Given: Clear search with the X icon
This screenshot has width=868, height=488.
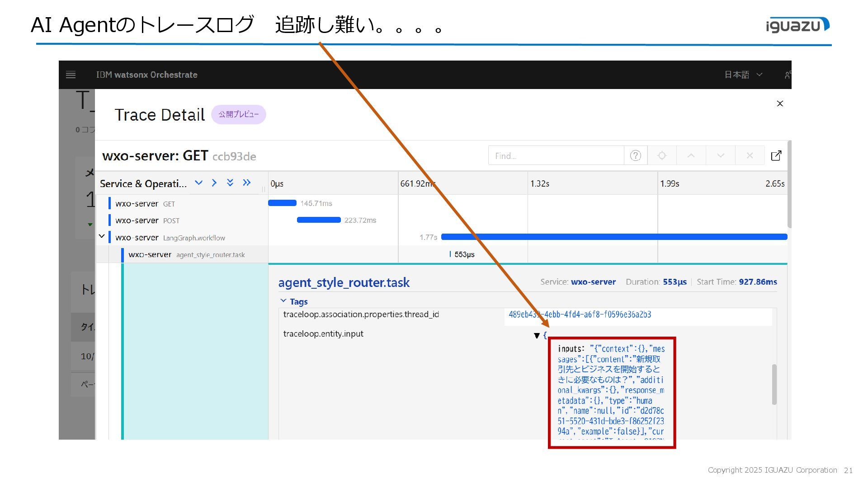Looking at the screenshot, I should coord(750,155).
